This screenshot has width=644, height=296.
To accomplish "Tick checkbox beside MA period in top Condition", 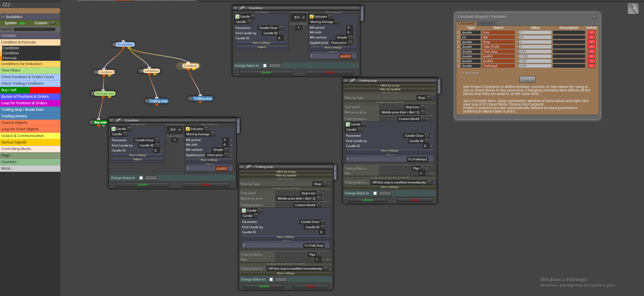I will tap(355, 28).
